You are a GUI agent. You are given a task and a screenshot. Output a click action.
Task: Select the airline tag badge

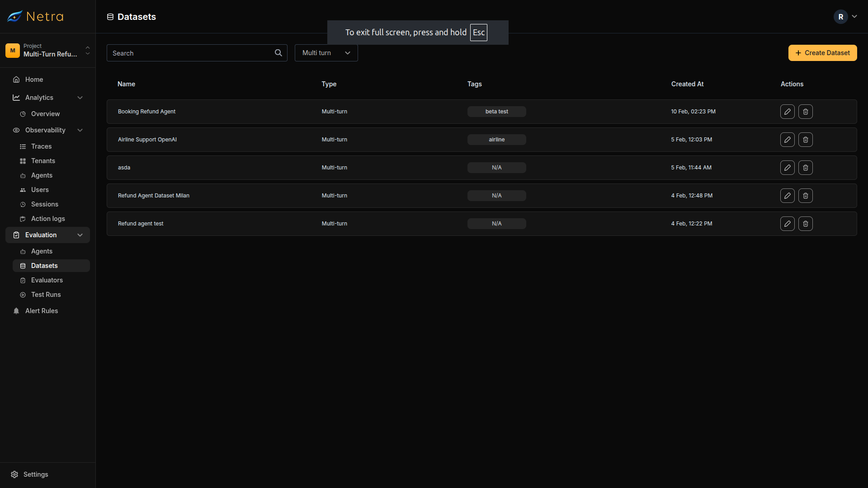(496, 139)
